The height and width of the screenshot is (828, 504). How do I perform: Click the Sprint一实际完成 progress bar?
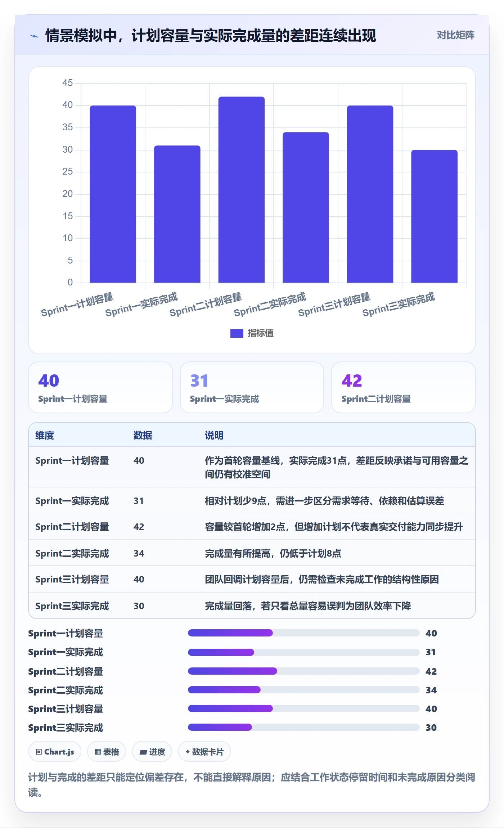[303, 652]
